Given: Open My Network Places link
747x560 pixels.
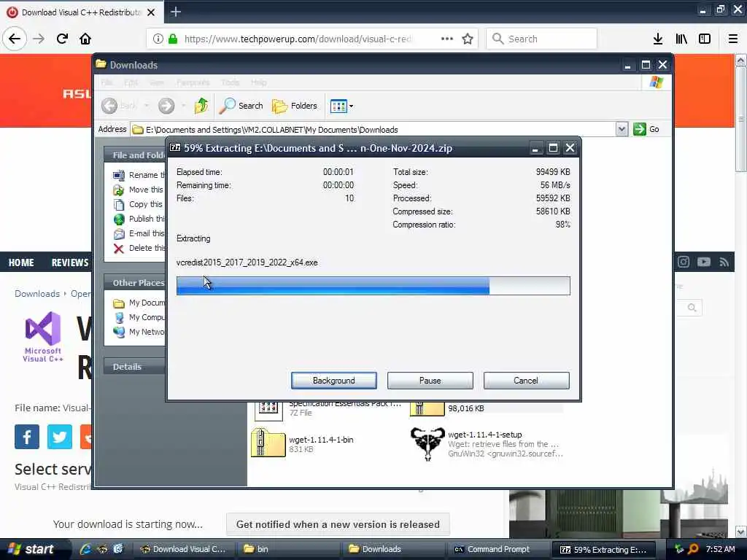Looking at the screenshot, I should click(x=139, y=332).
